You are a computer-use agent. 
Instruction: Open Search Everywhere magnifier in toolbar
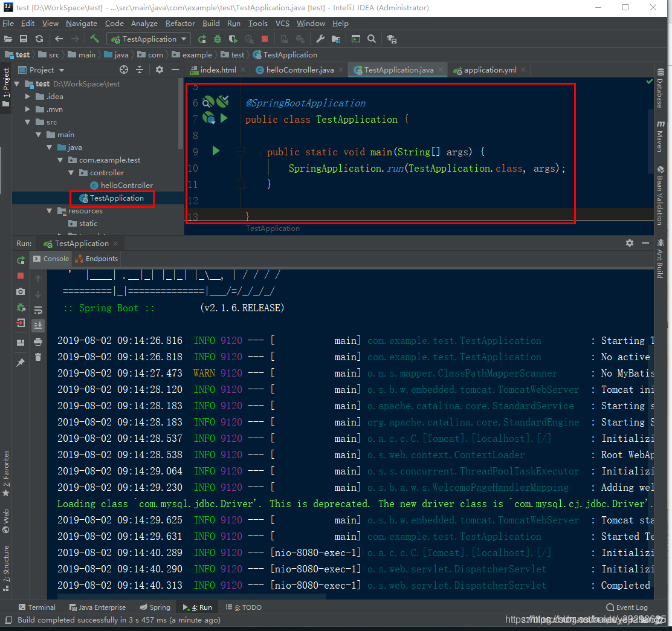click(x=372, y=39)
